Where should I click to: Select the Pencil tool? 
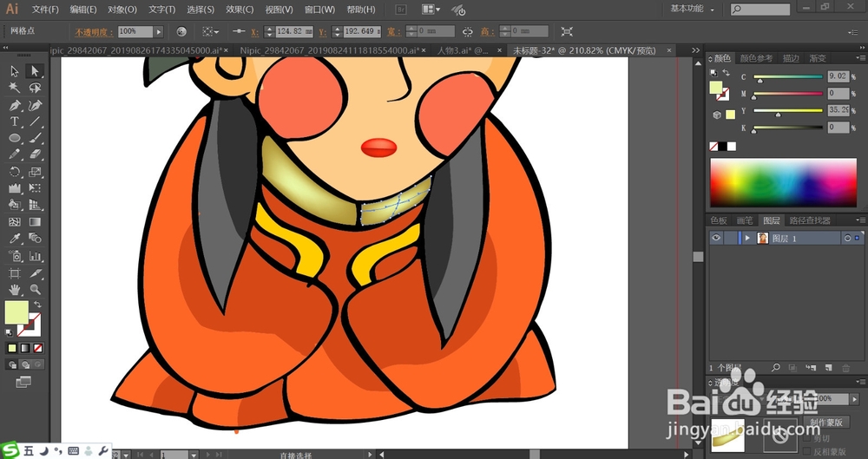click(15, 154)
